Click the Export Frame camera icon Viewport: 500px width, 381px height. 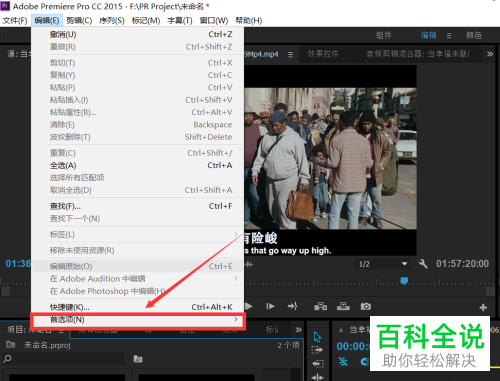(x=365, y=306)
